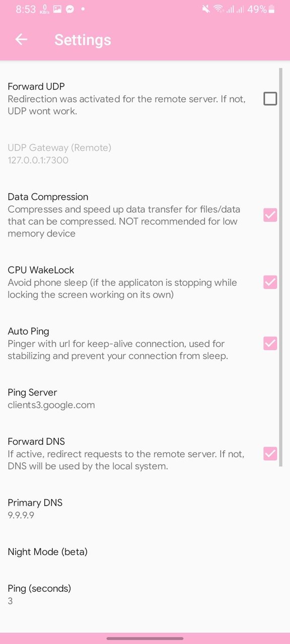
Task: Open the Night Mode (beta) setting
Action: (47, 551)
